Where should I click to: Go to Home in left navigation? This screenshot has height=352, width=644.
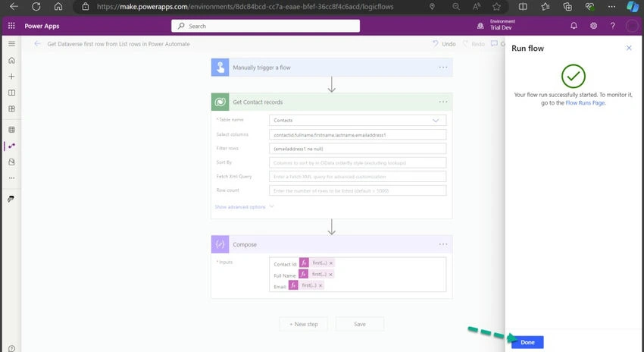[11, 61]
